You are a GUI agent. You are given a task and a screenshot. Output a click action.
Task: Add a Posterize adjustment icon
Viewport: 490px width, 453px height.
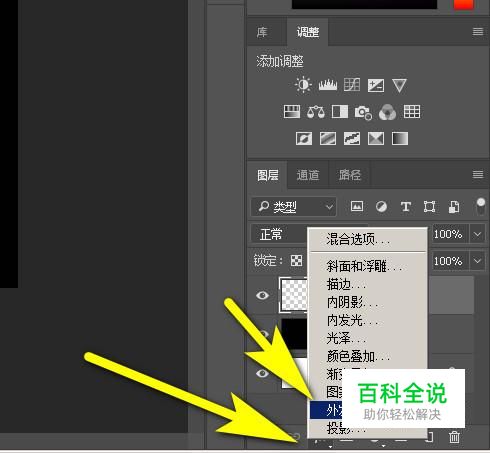(x=328, y=138)
